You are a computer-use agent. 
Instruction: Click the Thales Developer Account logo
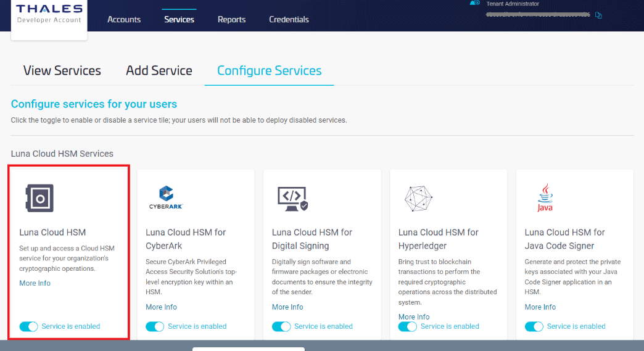(x=49, y=14)
